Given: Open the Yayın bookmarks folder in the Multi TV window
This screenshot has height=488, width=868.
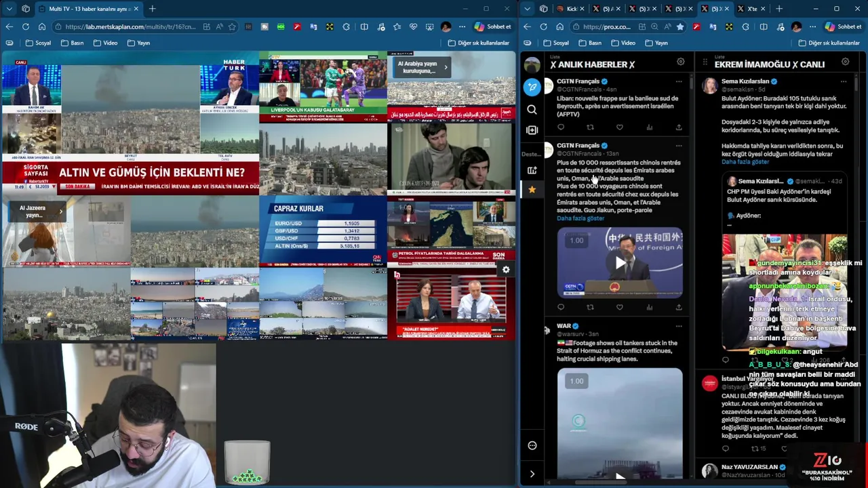Looking at the screenshot, I should click(x=138, y=43).
